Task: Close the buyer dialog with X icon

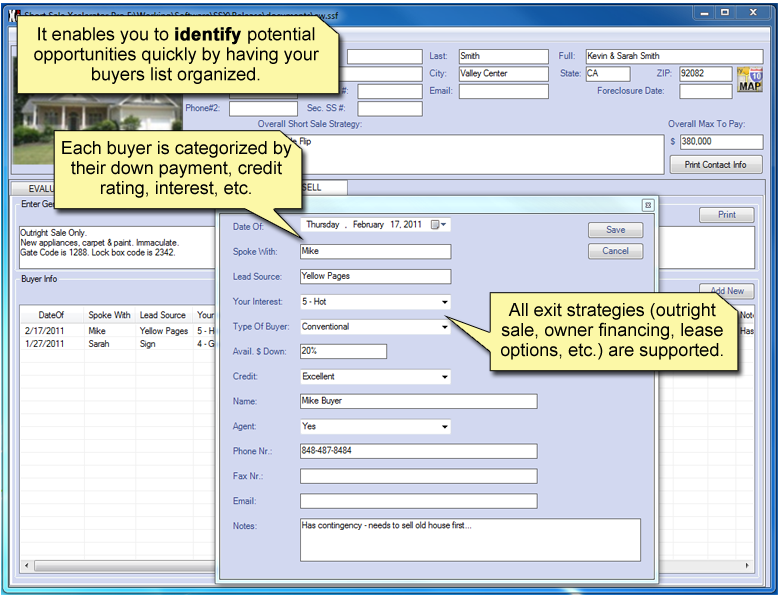Action: click(648, 205)
